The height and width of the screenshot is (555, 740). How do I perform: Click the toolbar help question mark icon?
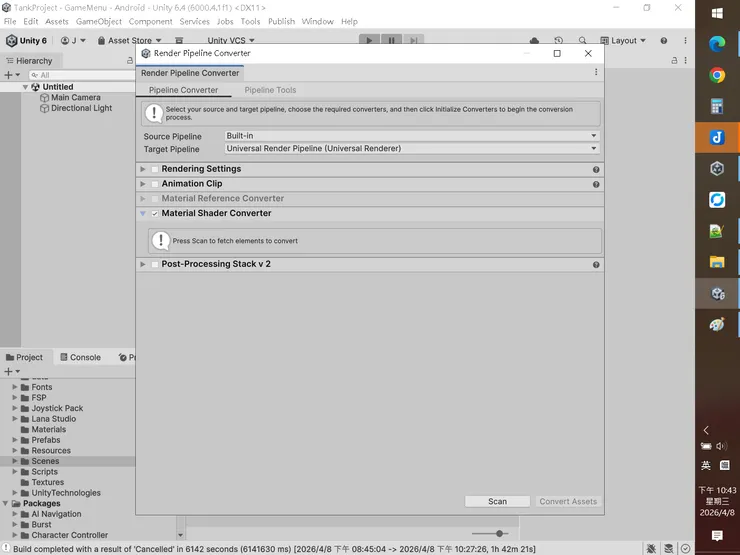pyautogui.click(x=664, y=41)
